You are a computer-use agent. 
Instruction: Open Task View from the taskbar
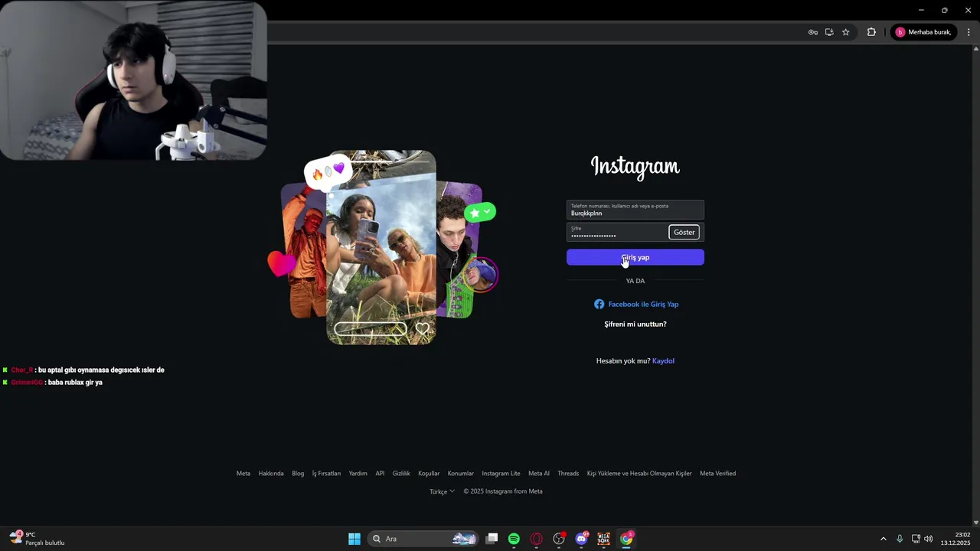[x=492, y=539]
